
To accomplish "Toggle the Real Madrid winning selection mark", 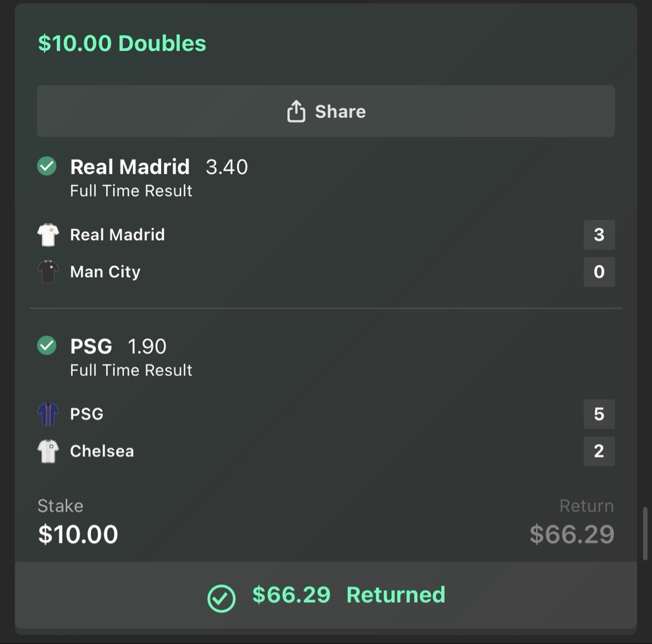I will pos(46,167).
